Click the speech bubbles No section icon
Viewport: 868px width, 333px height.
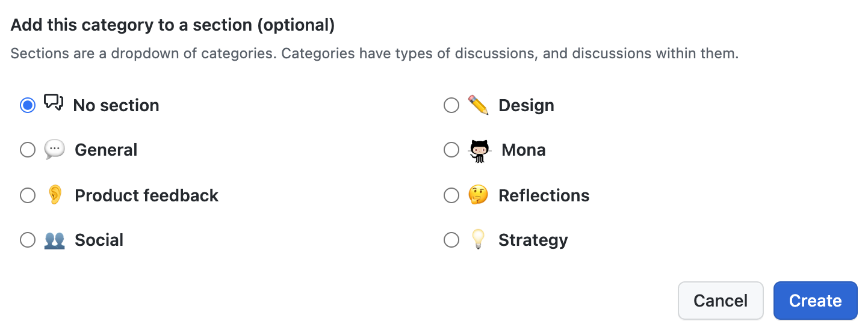coord(54,103)
